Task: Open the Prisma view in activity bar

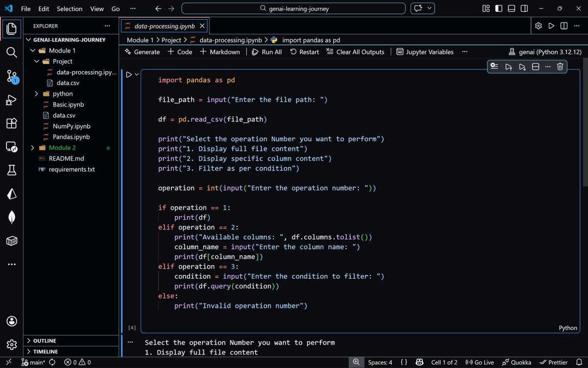Action: coord(12,194)
